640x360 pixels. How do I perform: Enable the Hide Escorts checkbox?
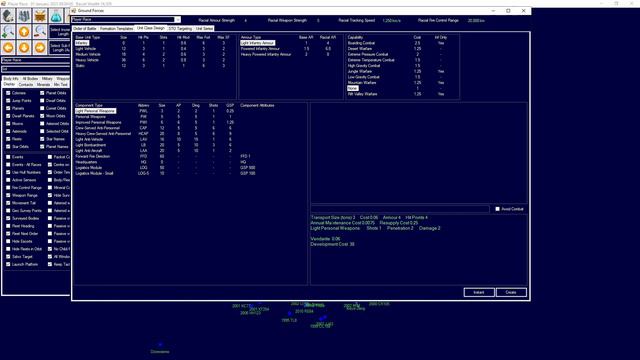(8, 241)
